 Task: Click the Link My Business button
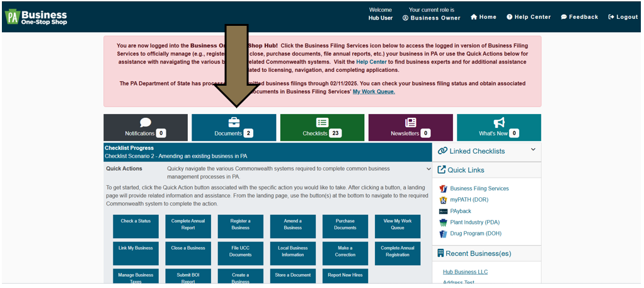pos(135,253)
